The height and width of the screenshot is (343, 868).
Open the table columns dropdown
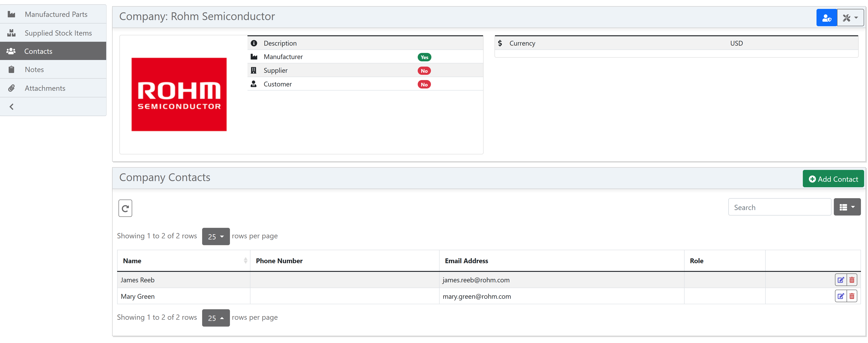coord(847,207)
